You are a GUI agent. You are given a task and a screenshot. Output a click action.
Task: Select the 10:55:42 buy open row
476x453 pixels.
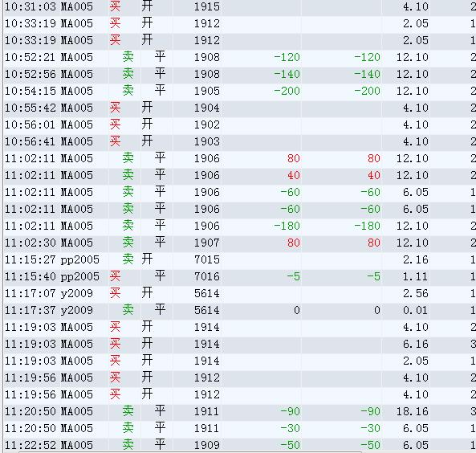point(240,108)
